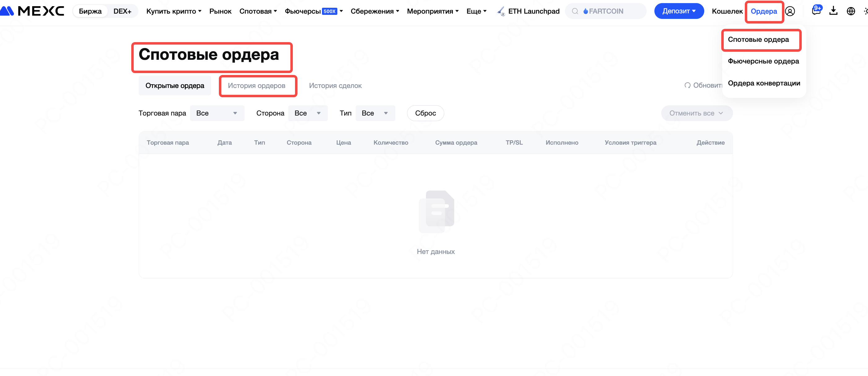This screenshot has width=868, height=376.
Task: Open the notifications chat icon
Action: tap(816, 11)
